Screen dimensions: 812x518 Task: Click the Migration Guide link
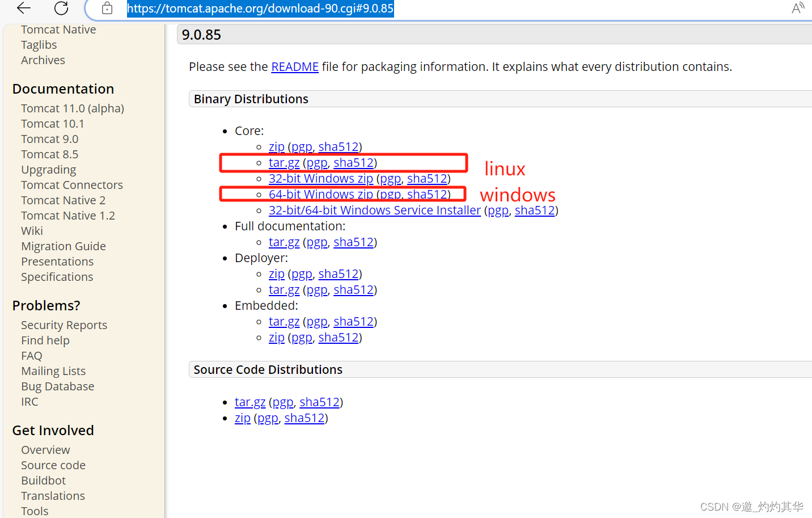coord(63,246)
